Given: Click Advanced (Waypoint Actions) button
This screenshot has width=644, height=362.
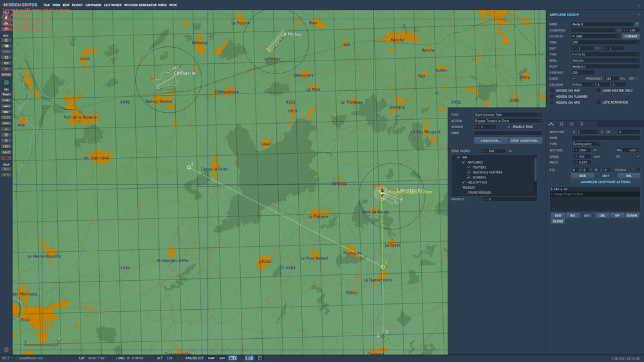Looking at the screenshot, I should click(x=605, y=182).
